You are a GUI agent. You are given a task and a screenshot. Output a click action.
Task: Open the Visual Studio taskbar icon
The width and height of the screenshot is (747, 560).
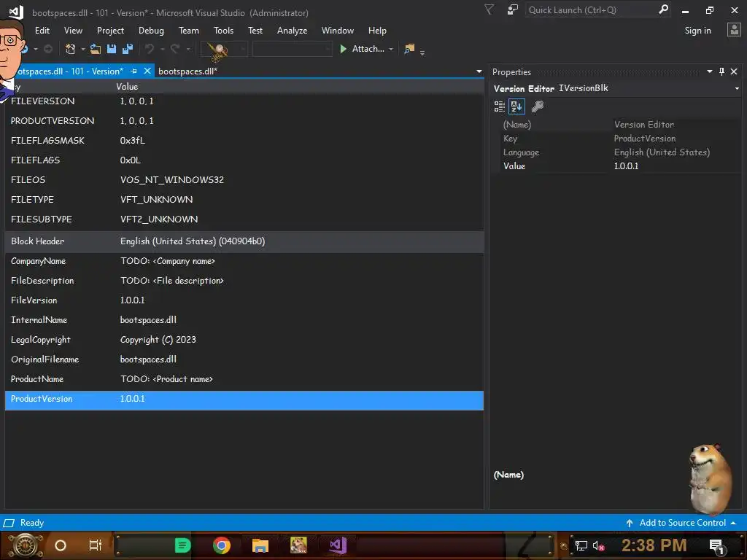(337, 545)
